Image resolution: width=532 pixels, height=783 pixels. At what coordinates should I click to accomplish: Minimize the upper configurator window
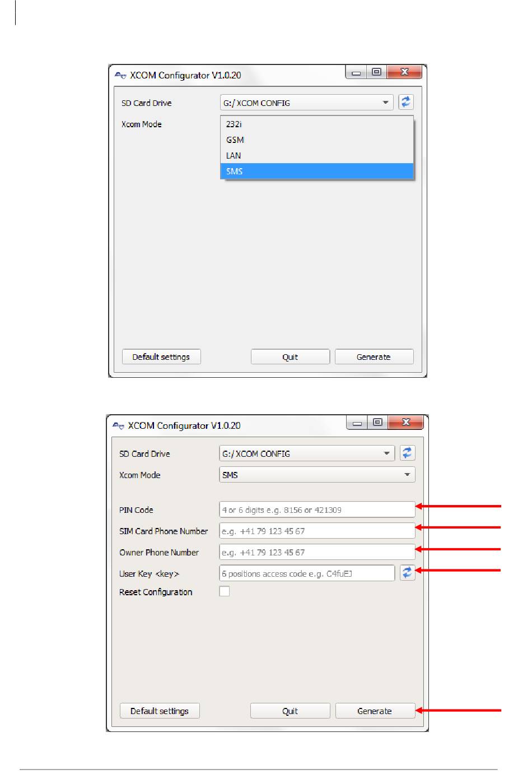click(356, 72)
